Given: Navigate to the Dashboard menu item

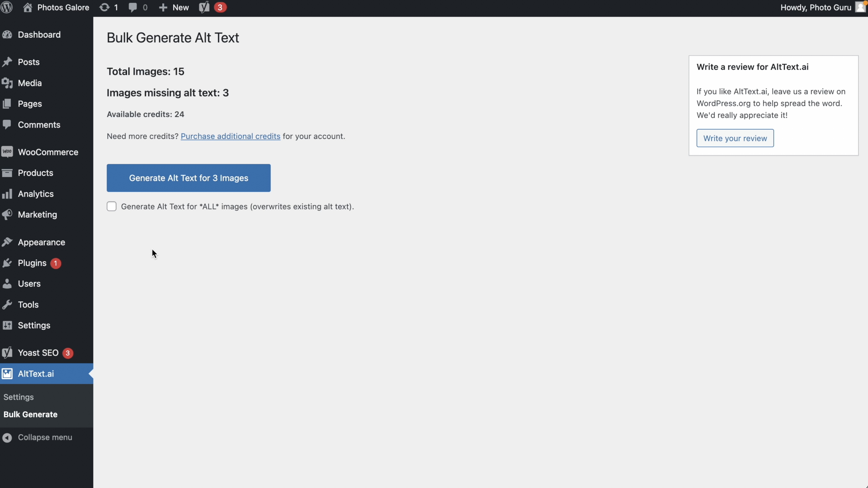Looking at the screenshot, I should pos(39,34).
